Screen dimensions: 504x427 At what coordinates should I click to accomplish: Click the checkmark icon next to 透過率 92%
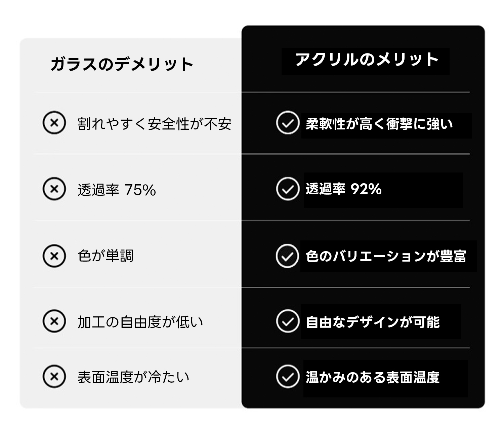288,189
